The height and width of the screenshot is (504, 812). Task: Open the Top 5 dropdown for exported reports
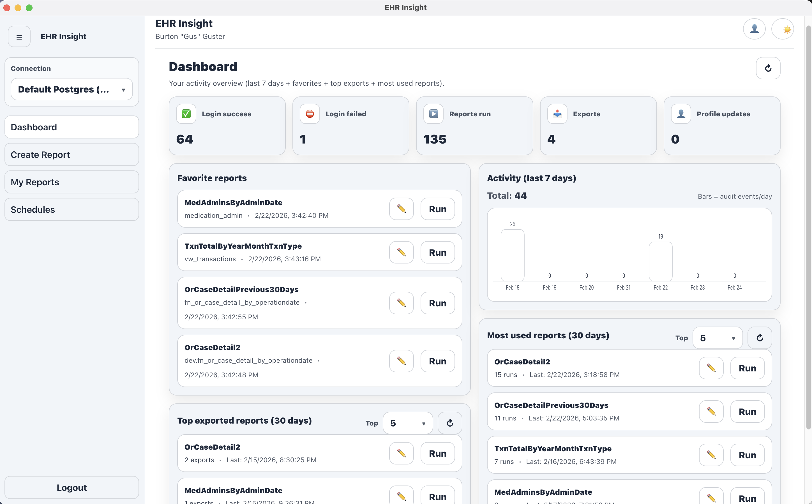click(407, 423)
